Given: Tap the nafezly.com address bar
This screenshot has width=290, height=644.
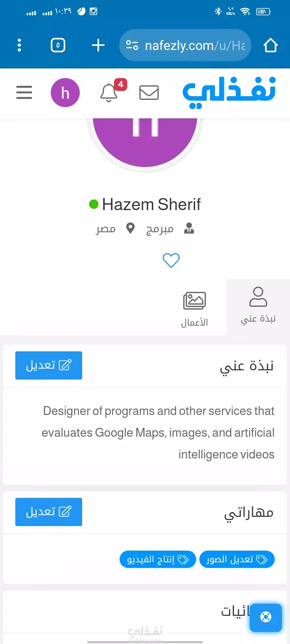Looking at the screenshot, I should (185, 45).
